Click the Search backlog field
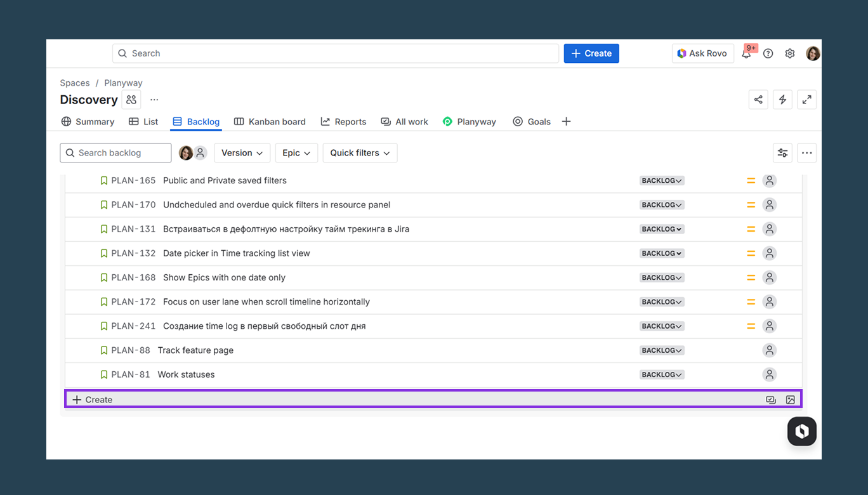 pos(115,153)
